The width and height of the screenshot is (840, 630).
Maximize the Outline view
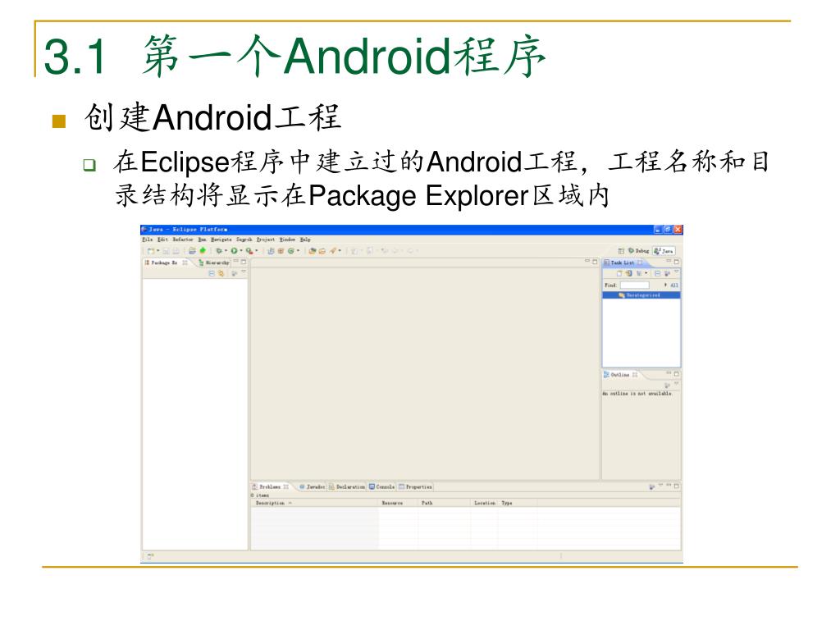click(x=676, y=374)
